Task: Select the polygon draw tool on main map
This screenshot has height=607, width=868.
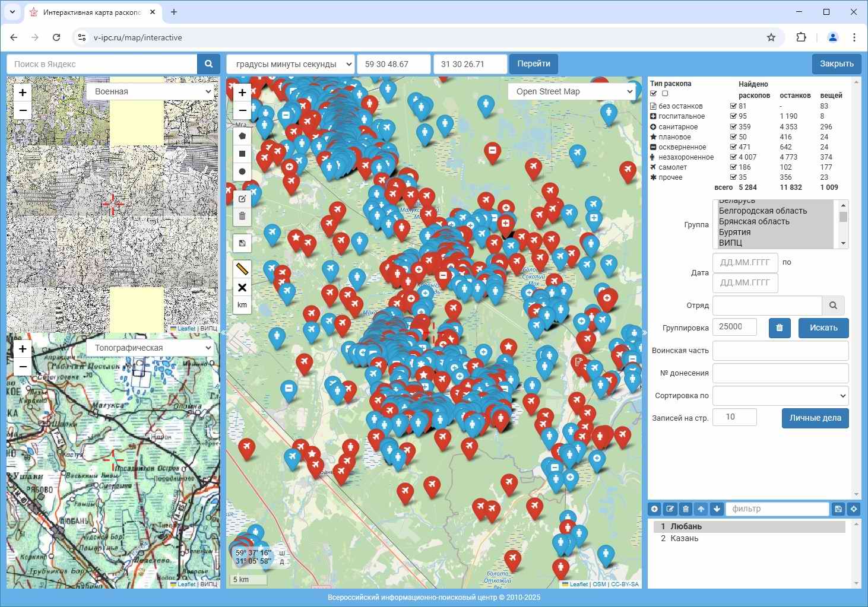Action: [x=242, y=136]
